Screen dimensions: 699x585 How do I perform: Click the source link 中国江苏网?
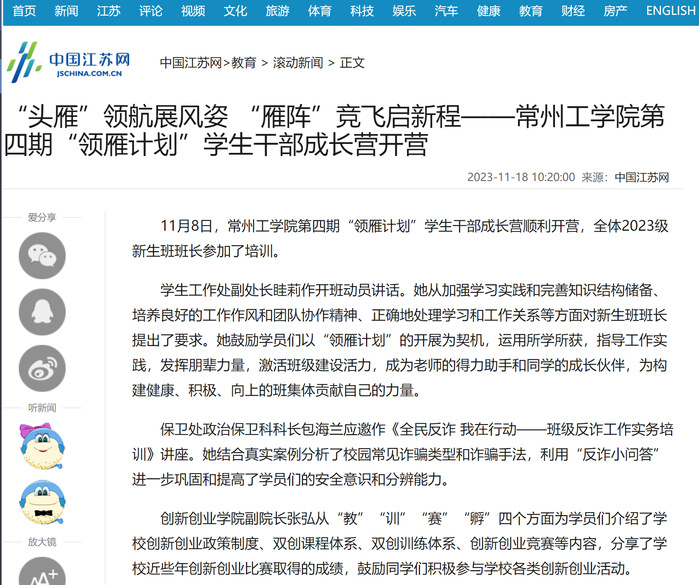pos(641,177)
